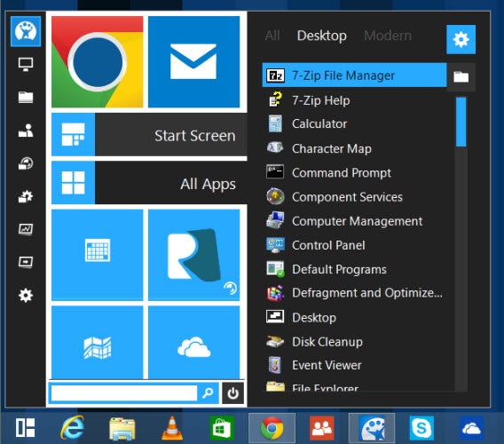
Task: Click the taskbar Start menu button
Action: [x=26, y=428]
